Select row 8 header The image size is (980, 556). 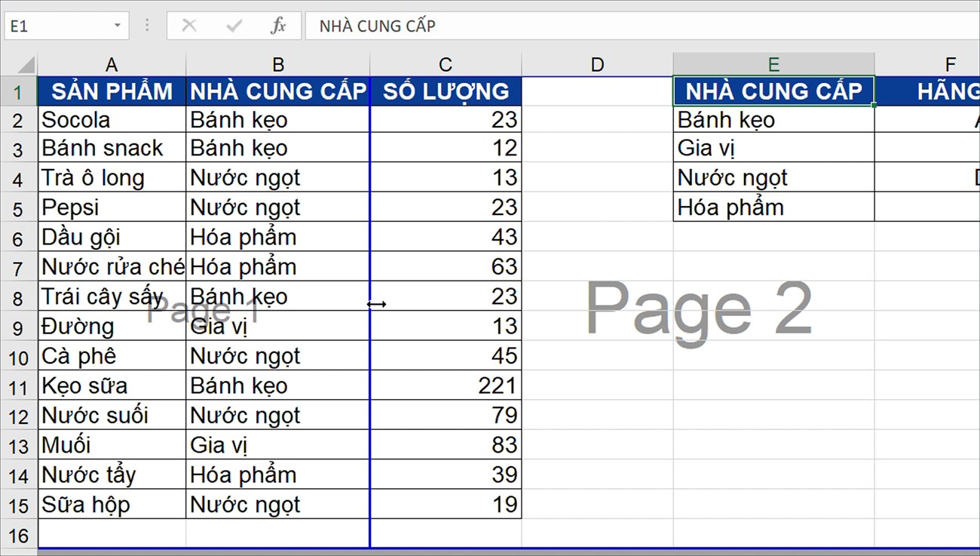(19, 296)
